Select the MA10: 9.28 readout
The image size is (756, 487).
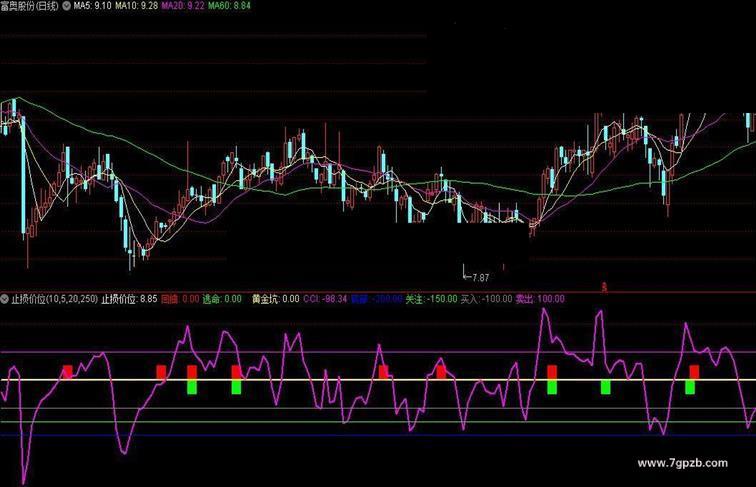point(136,6)
